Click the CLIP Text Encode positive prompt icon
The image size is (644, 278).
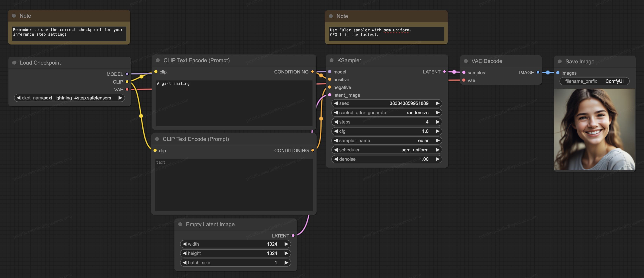pyautogui.click(x=158, y=60)
